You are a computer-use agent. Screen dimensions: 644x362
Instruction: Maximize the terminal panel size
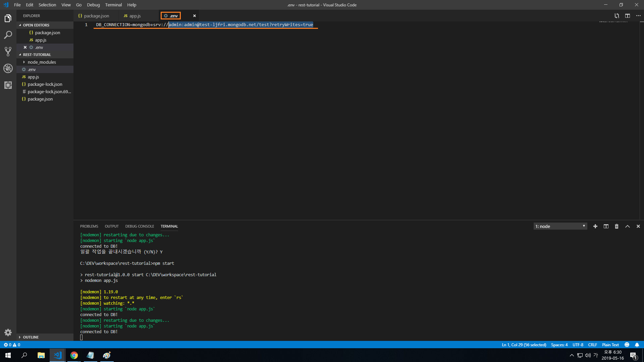(628, 226)
